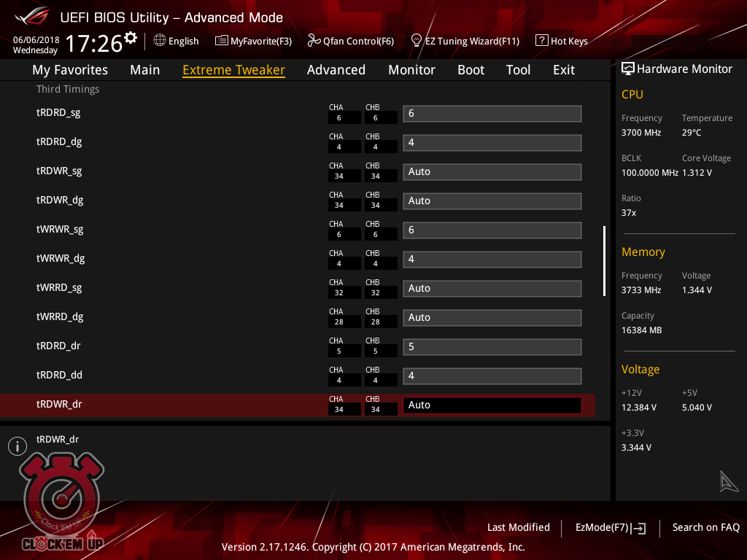
Task: Click the info icon beside tRDWR_dr description
Action: pos(17,446)
